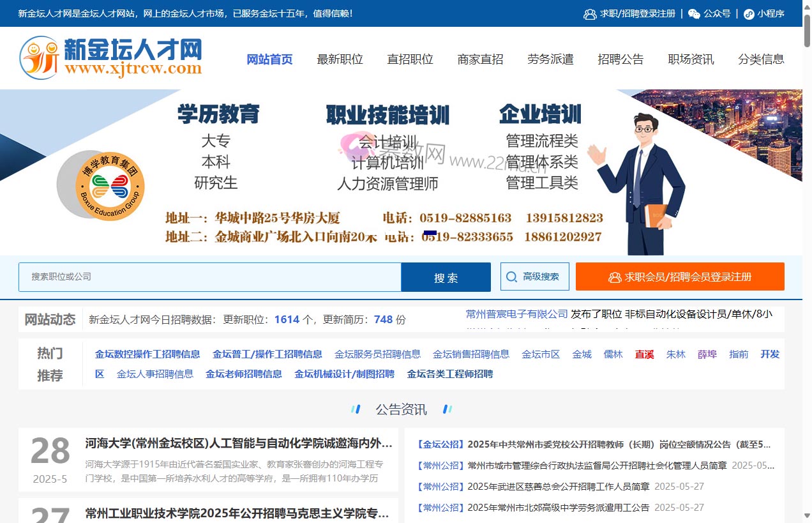Click the red 直溪 region link

pyautogui.click(x=644, y=354)
